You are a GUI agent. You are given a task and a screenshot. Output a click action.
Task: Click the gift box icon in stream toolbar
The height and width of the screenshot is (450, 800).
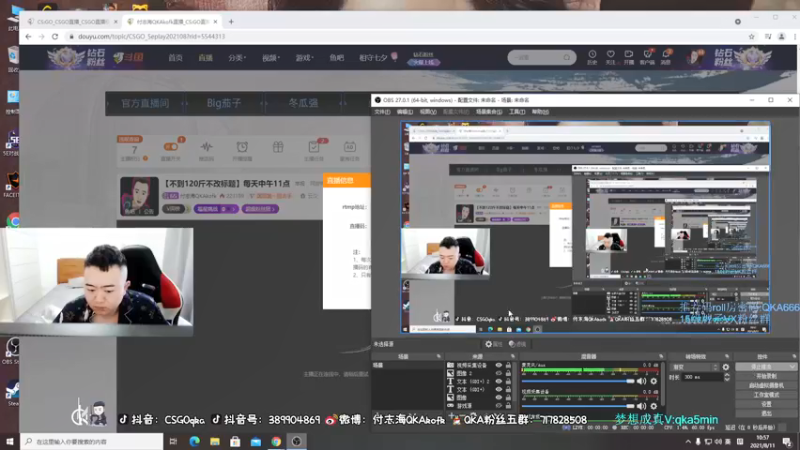pyautogui.click(x=278, y=147)
